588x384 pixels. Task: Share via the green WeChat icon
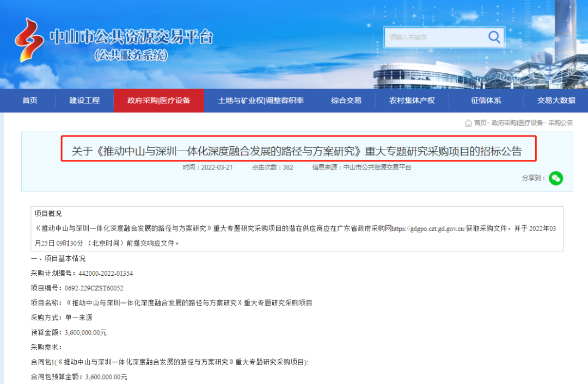pyautogui.click(x=556, y=178)
